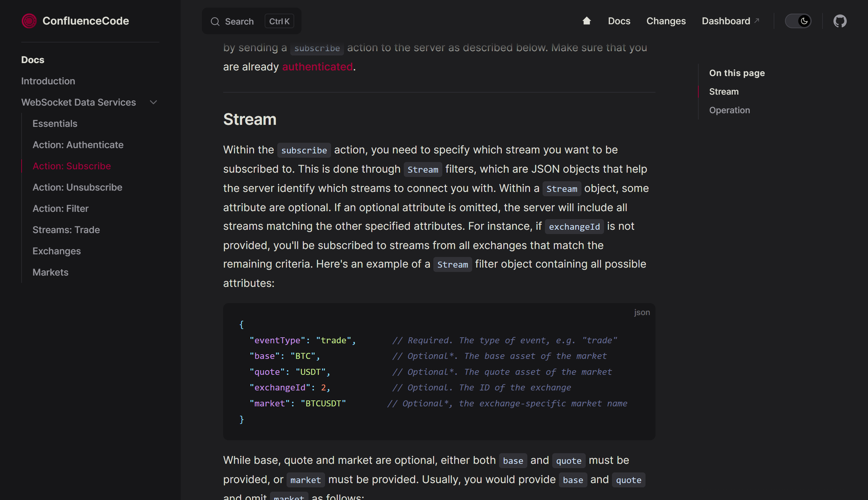Click the ConfluenceCode logo icon

pos(29,21)
